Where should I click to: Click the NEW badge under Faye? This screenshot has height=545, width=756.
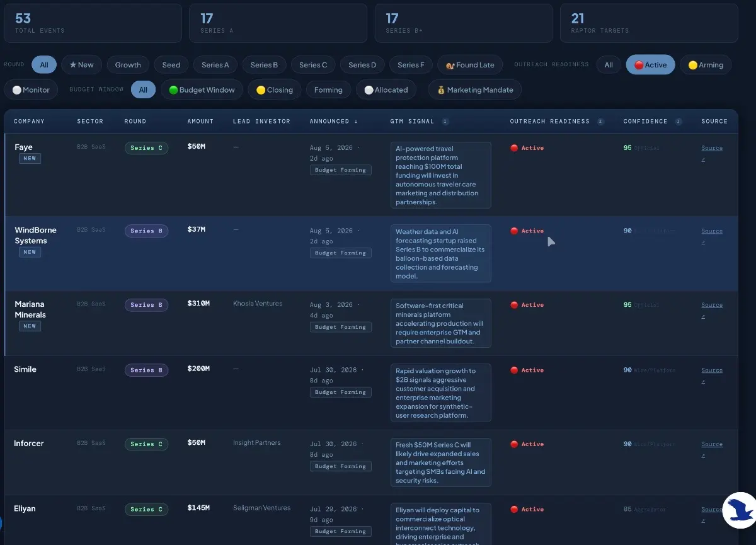pos(30,159)
